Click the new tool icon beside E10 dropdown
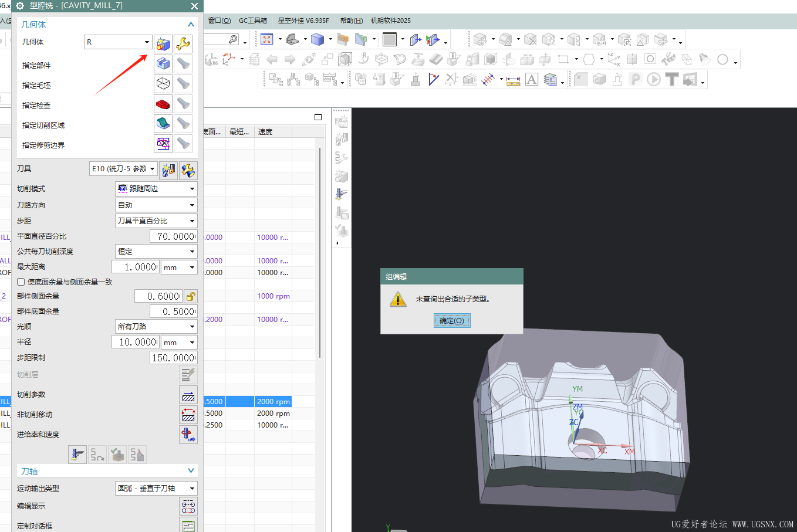The width and height of the screenshot is (797, 532). pyautogui.click(x=168, y=170)
